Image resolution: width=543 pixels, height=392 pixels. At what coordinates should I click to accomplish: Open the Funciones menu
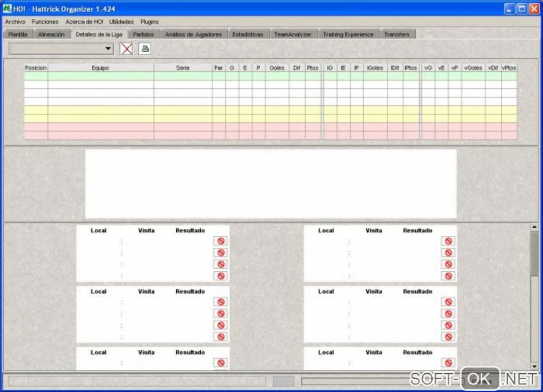pyautogui.click(x=45, y=22)
